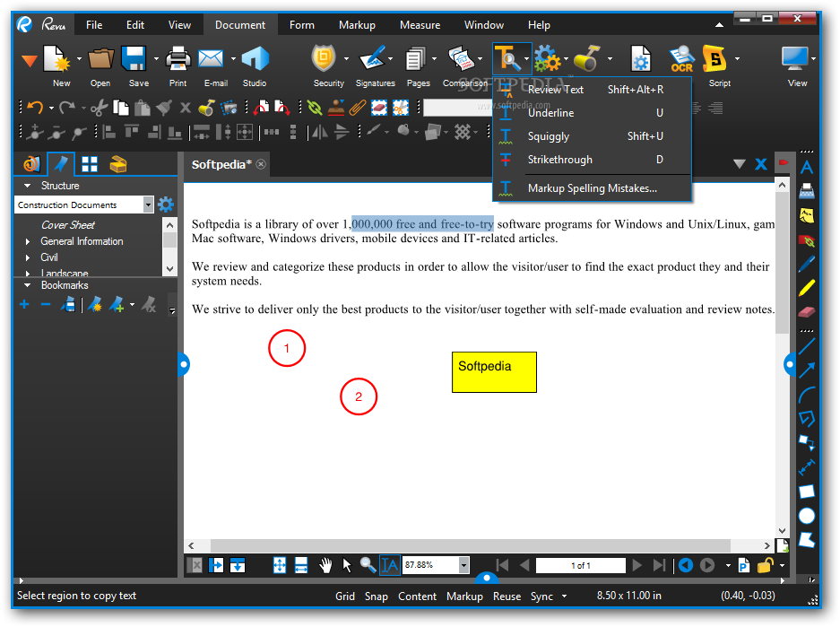Toggle Grid in the status bar
Image resolution: width=840 pixels, height=627 pixels.
click(x=345, y=596)
